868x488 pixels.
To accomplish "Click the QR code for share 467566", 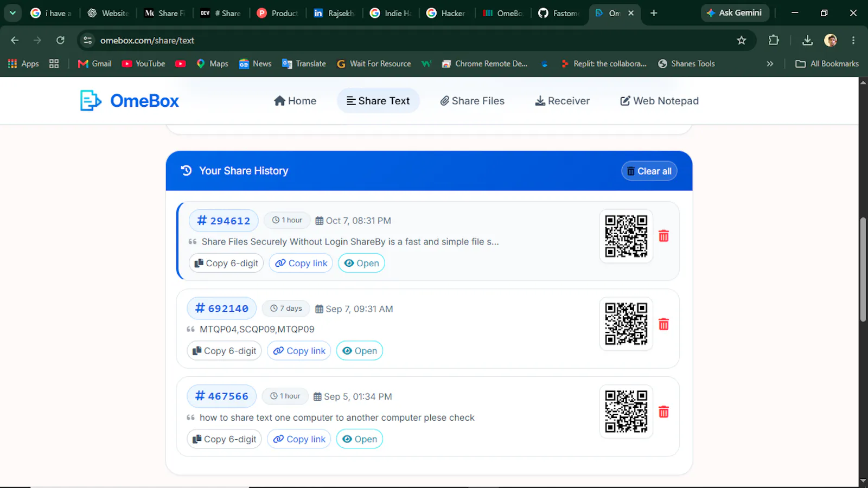I will [x=626, y=412].
